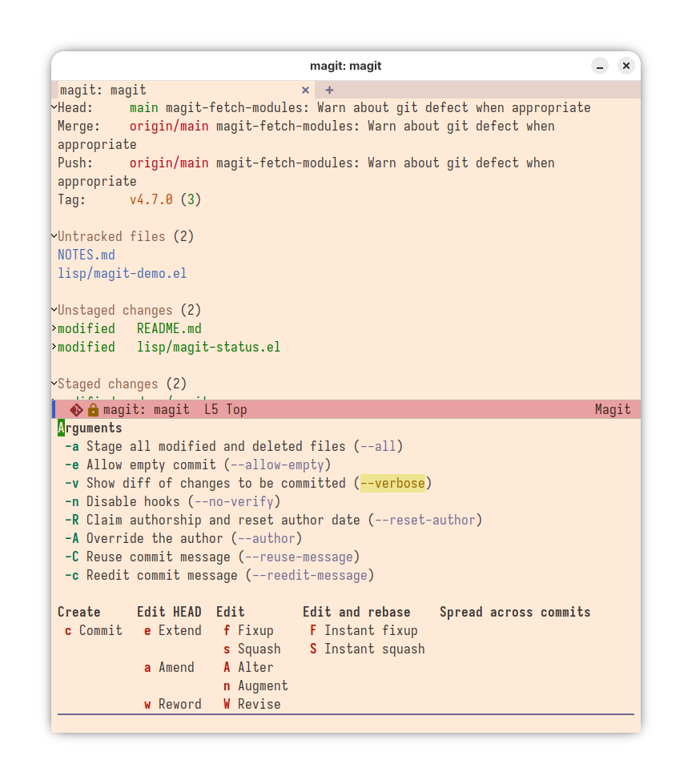Screen dimensions: 692x784
Task: Expand the modified README.md diff
Action: (54, 328)
